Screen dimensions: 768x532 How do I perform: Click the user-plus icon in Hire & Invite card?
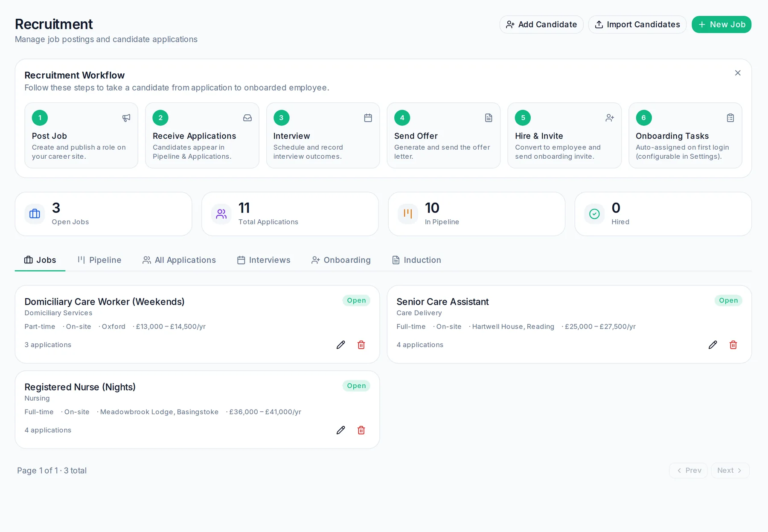point(610,118)
